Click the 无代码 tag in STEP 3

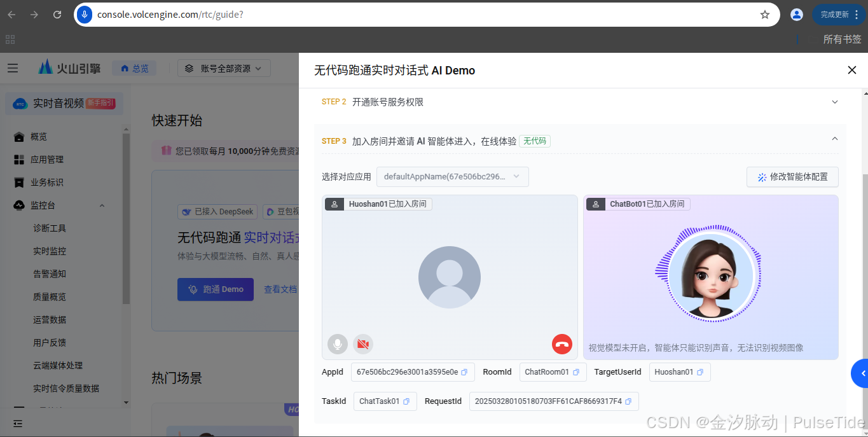pos(535,141)
